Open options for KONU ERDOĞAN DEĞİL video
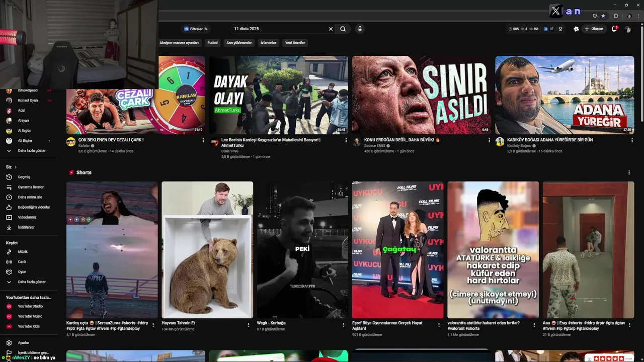Image resolution: width=644 pixels, height=362 pixels. (x=489, y=140)
